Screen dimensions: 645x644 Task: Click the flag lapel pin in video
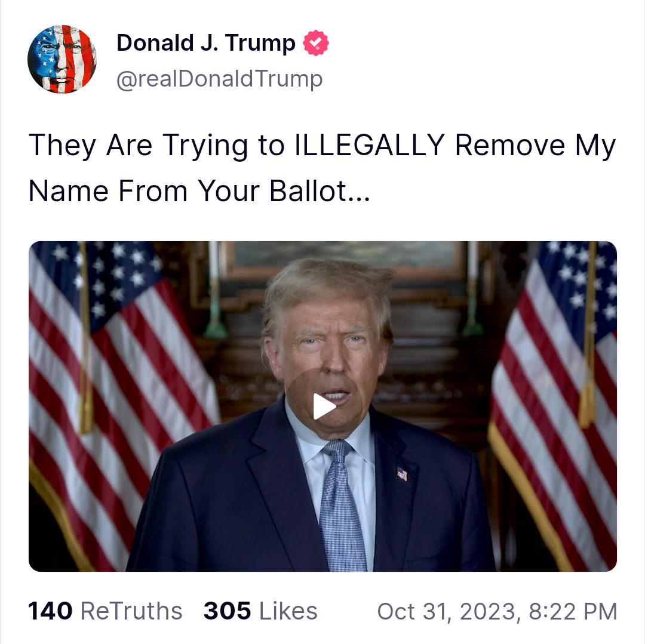[x=402, y=473]
